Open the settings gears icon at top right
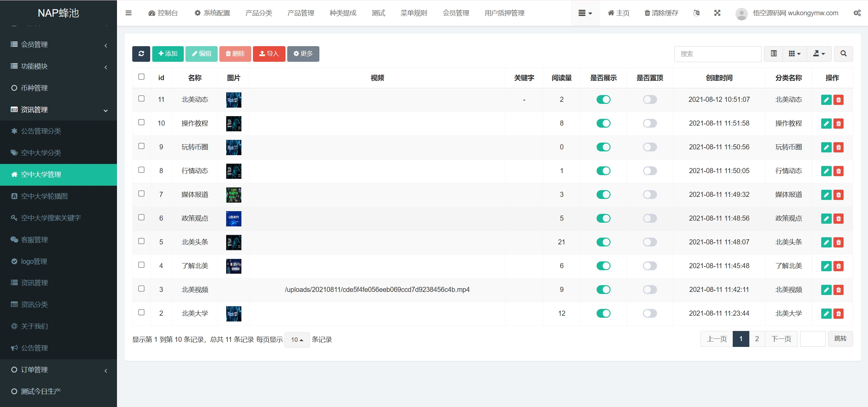868x407 pixels. 857,13
